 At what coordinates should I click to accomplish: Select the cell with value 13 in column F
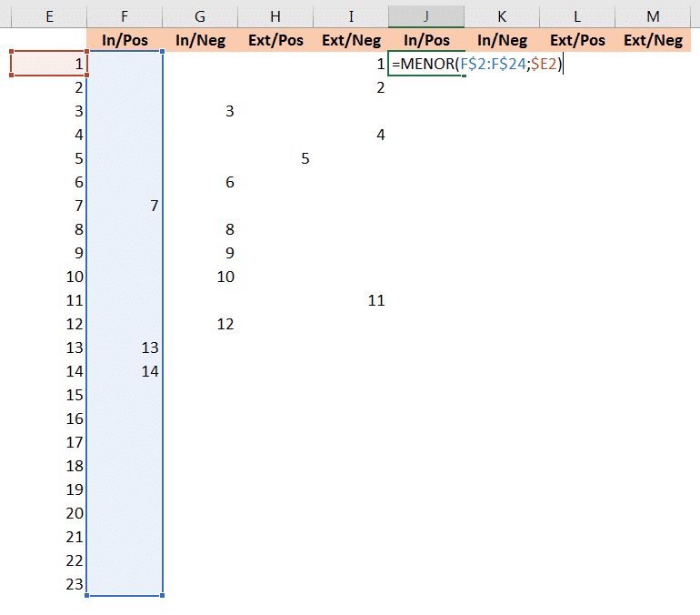coord(125,348)
